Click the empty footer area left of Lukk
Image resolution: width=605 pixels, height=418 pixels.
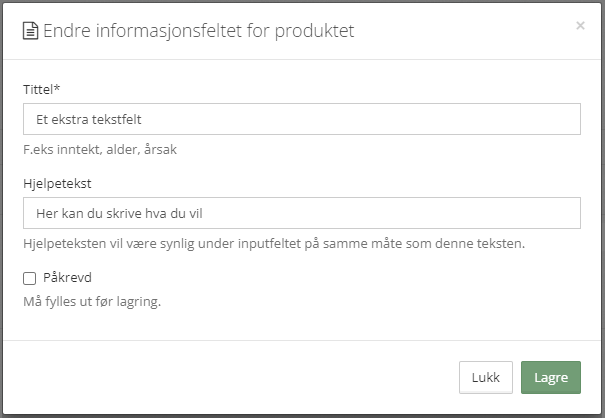click(232, 377)
